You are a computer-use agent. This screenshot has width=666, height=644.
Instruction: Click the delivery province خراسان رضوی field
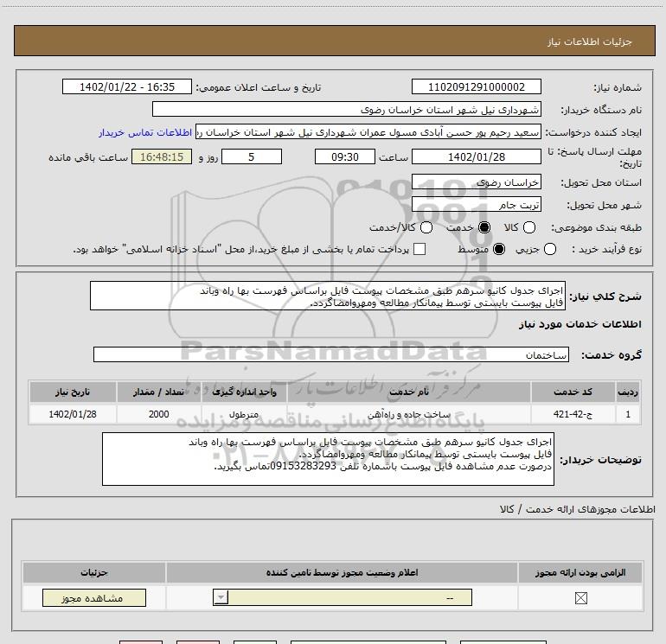[476, 182]
